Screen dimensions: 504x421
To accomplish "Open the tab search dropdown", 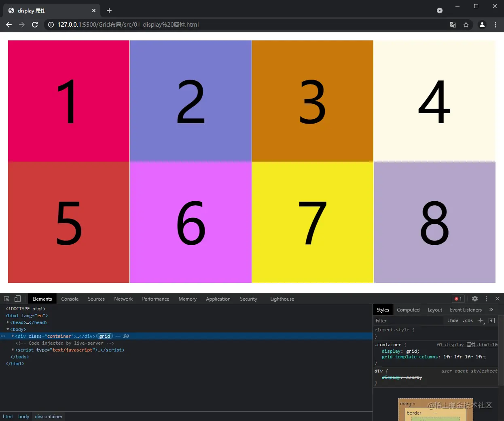I will (x=440, y=11).
